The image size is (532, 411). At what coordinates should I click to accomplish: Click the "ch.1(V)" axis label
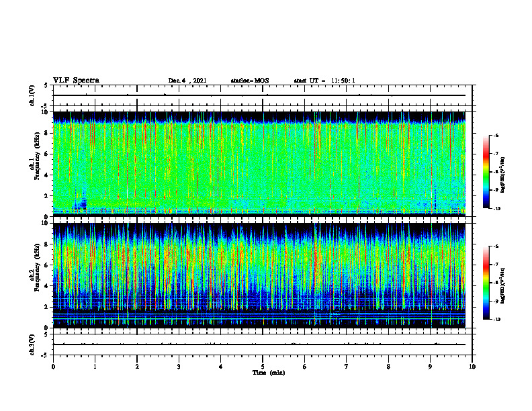point(32,95)
